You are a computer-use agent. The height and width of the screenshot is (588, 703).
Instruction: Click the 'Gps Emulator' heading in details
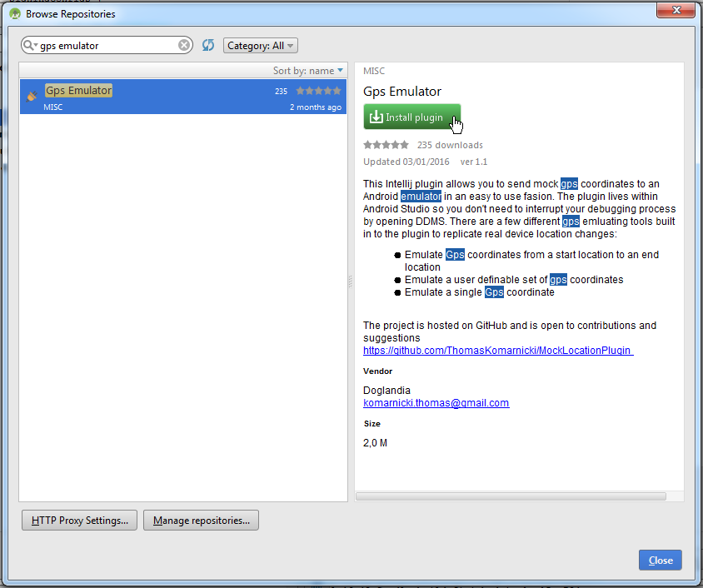(402, 92)
